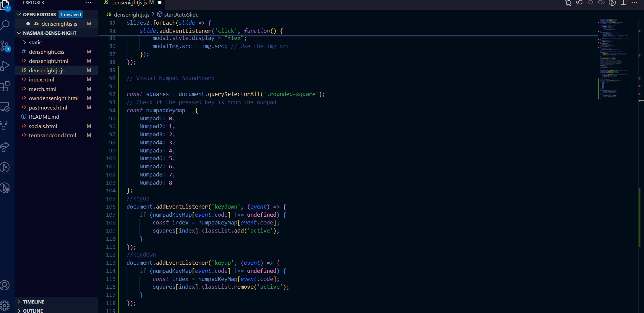
Task: Collapse the OPEN EDITORS section
Action: coord(19,15)
